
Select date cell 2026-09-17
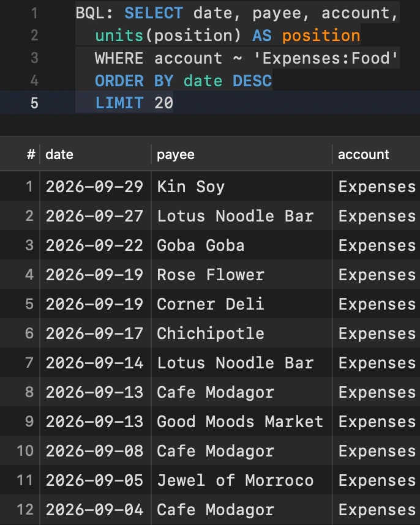tap(94, 333)
